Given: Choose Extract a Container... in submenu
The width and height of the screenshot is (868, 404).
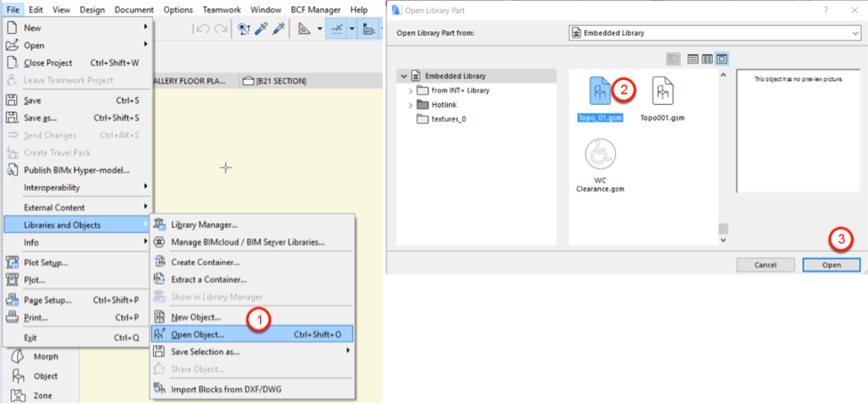Looking at the screenshot, I should click(x=252, y=280).
